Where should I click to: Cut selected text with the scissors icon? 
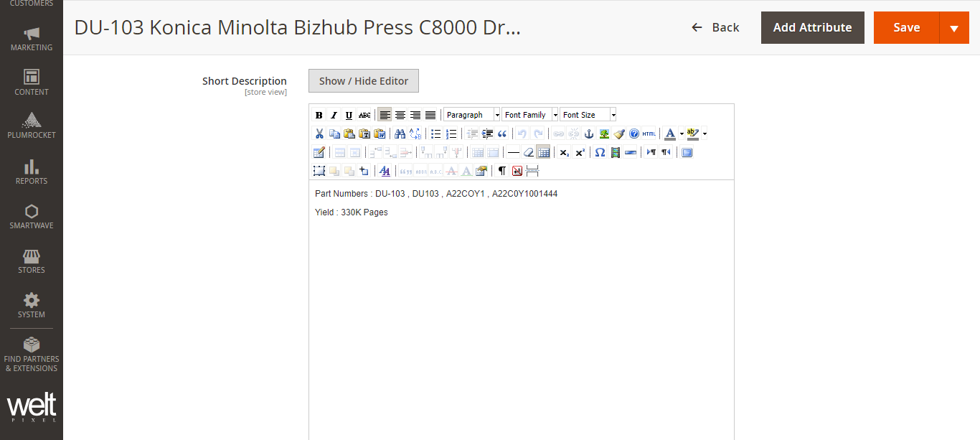[x=319, y=134]
